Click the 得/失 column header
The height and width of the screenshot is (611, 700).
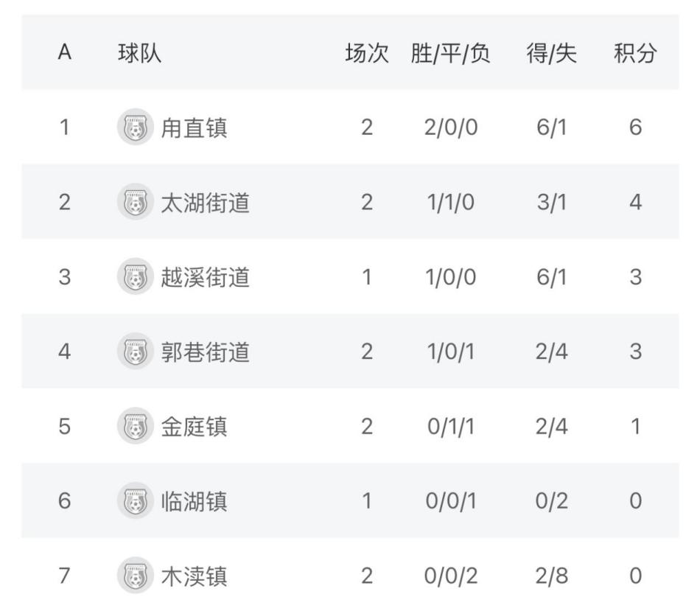coord(551,54)
